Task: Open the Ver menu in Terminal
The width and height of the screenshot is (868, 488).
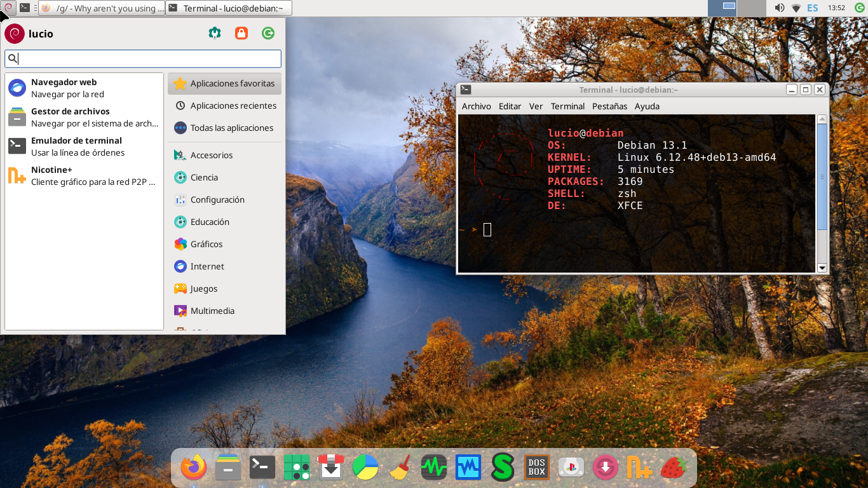Action: click(x=536, y=106)
